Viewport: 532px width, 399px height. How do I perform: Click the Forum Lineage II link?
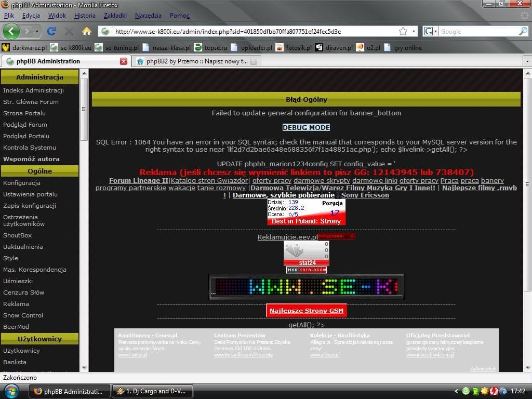138,180
